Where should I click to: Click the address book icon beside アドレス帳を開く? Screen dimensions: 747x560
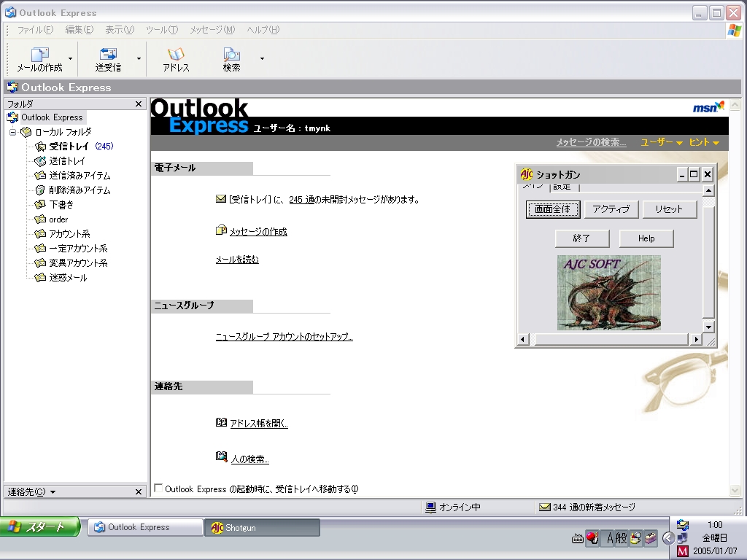(x=221, y=422)
